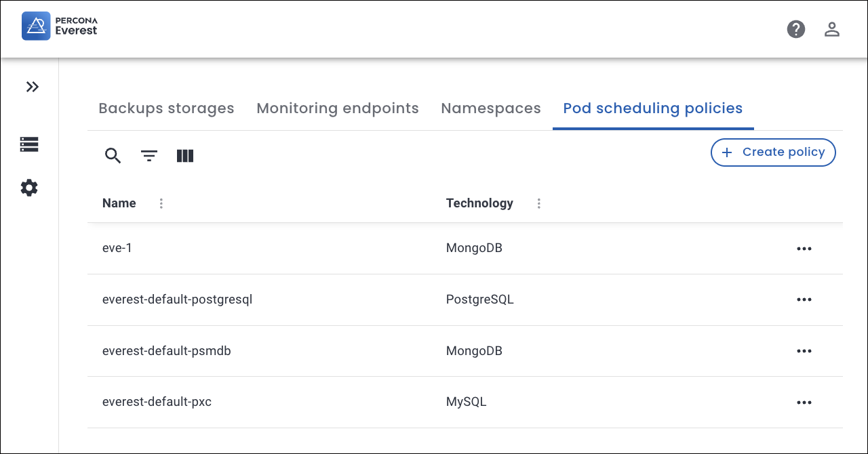This screenshot has width=868, height=454.
Task: Open actions menu for everest-default-postgresql
Action: point(804,300)
